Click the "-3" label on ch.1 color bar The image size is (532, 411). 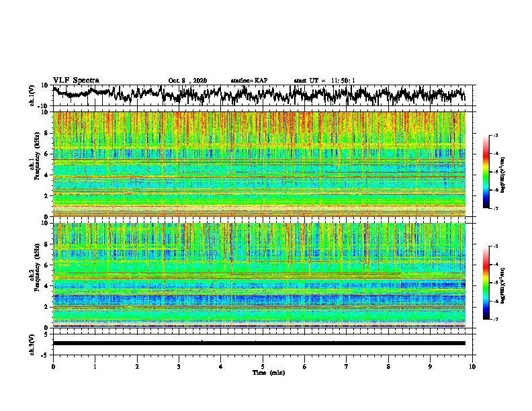click(495, 136)
